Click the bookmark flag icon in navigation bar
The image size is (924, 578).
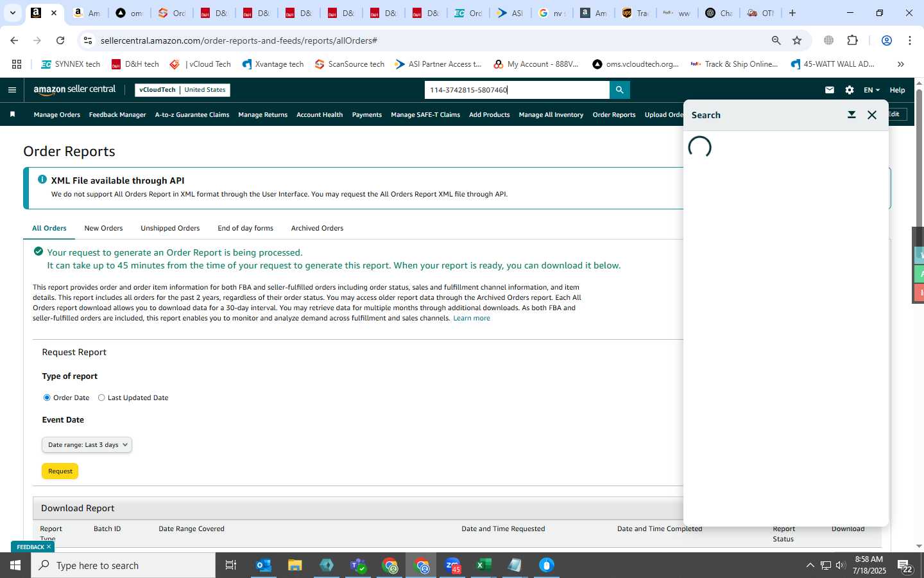pos(12,114)
